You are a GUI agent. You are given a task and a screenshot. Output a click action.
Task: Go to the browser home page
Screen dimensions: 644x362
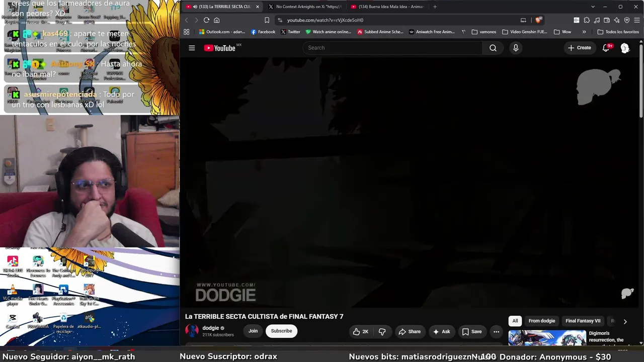217,20
